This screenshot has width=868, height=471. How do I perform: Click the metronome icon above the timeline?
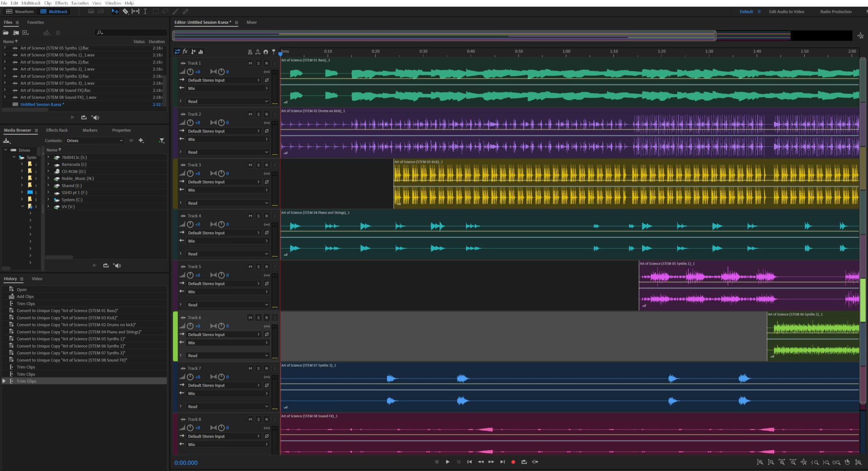pos(250,51)
